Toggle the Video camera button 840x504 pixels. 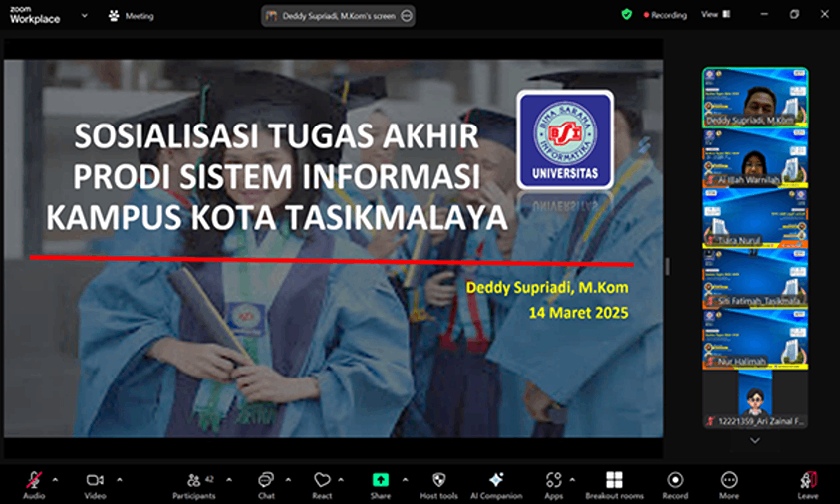pos(95,480)
